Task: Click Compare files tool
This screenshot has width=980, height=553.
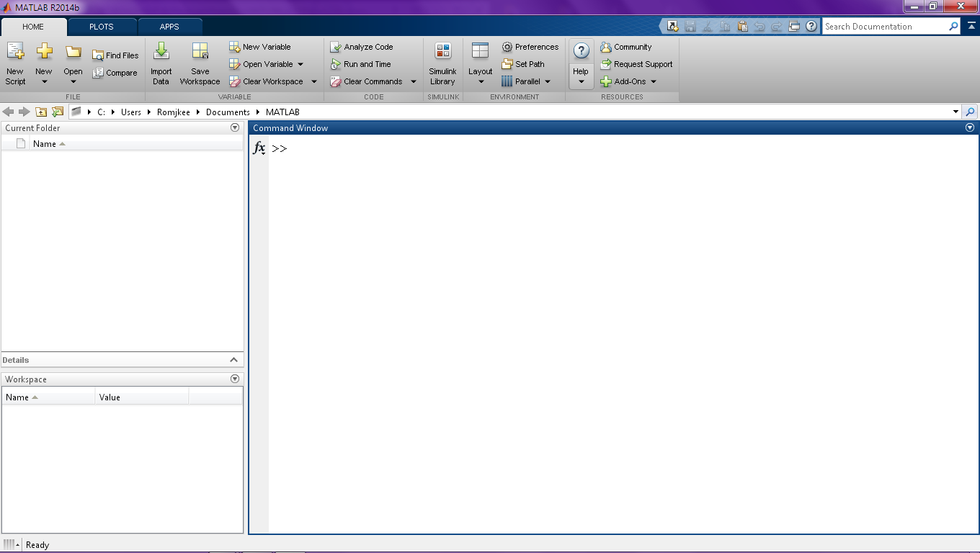Action: (115, 73)
